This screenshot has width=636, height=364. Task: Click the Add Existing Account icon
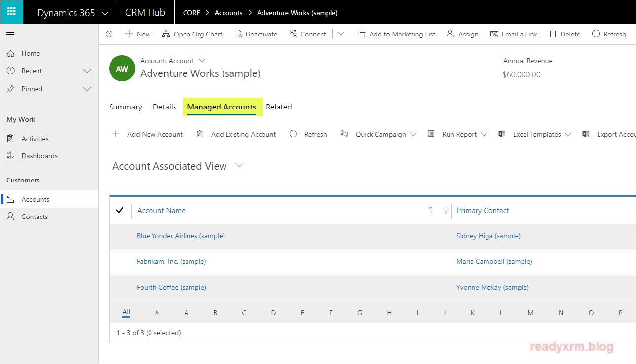pyautogui.click(x=200, y=134)
